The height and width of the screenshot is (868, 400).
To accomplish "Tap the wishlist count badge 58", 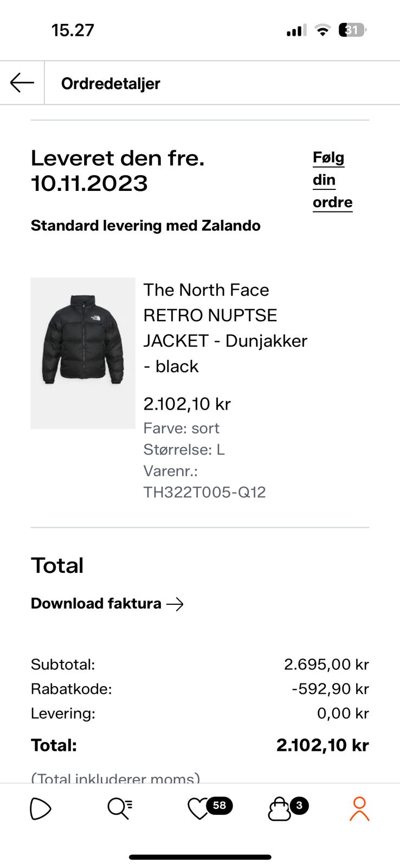I will point(219,806).
